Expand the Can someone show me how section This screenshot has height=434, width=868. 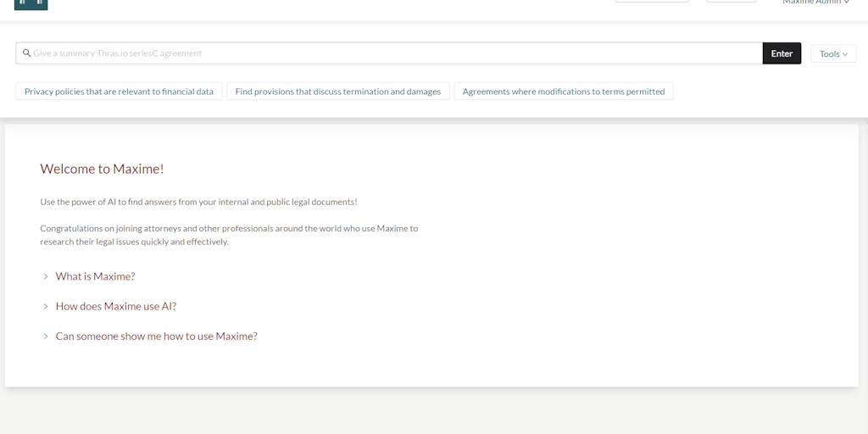click(x=150, y=336)
